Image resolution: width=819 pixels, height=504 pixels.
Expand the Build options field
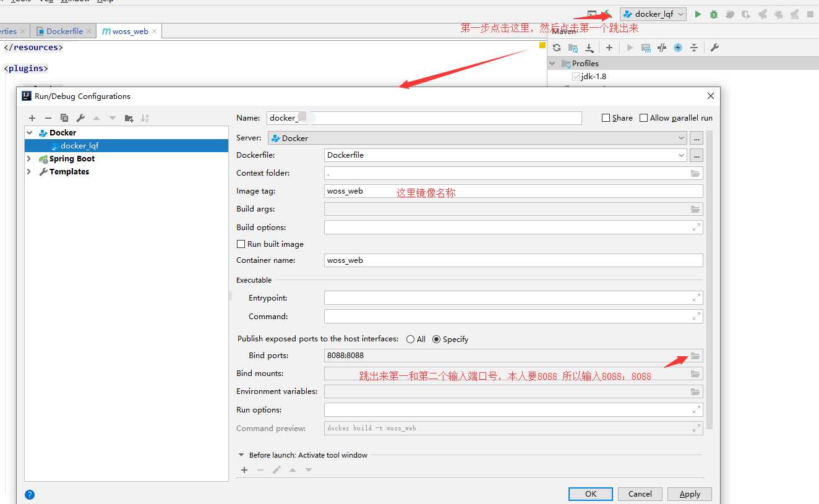click(696, 228)
